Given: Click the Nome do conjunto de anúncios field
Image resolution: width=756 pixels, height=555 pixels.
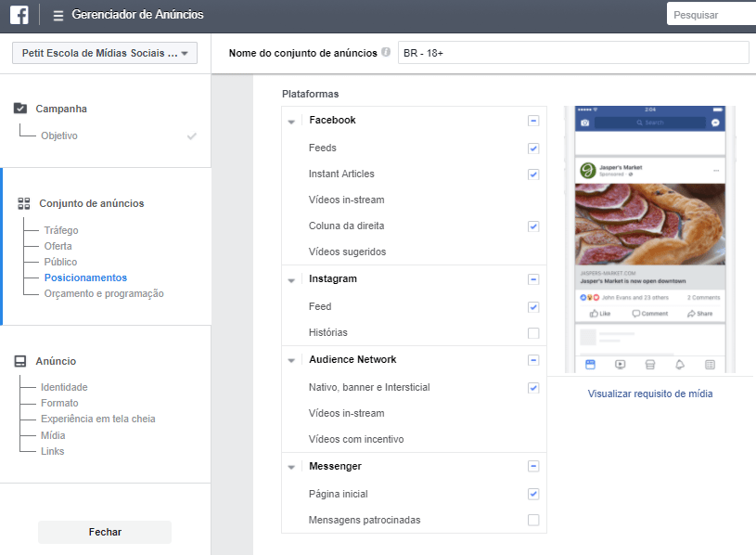Looking at the screenshot, I should tap(572, 52).
